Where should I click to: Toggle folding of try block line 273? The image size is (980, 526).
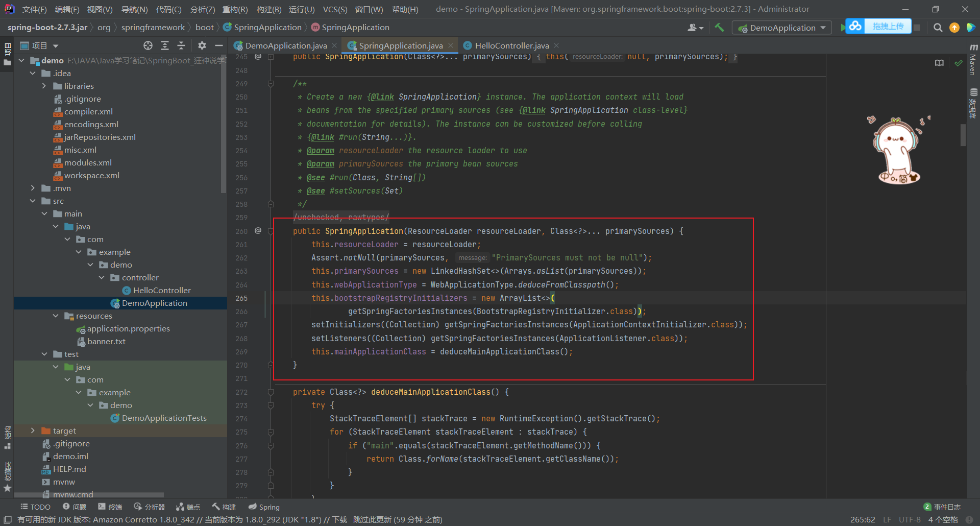click(271, 405)
